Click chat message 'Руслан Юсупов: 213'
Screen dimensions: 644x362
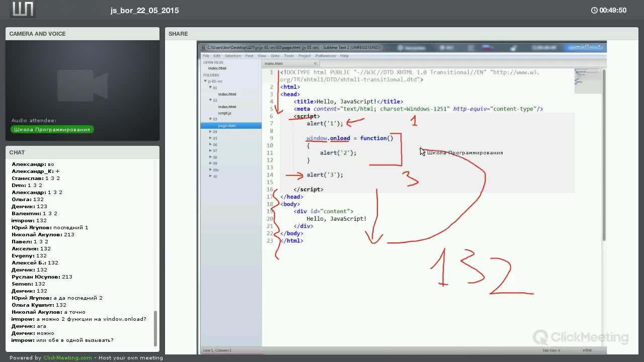coord(42,277)
